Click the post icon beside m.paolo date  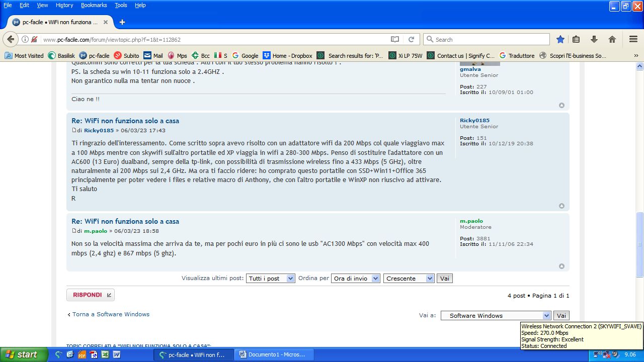(x=74, y=231)
